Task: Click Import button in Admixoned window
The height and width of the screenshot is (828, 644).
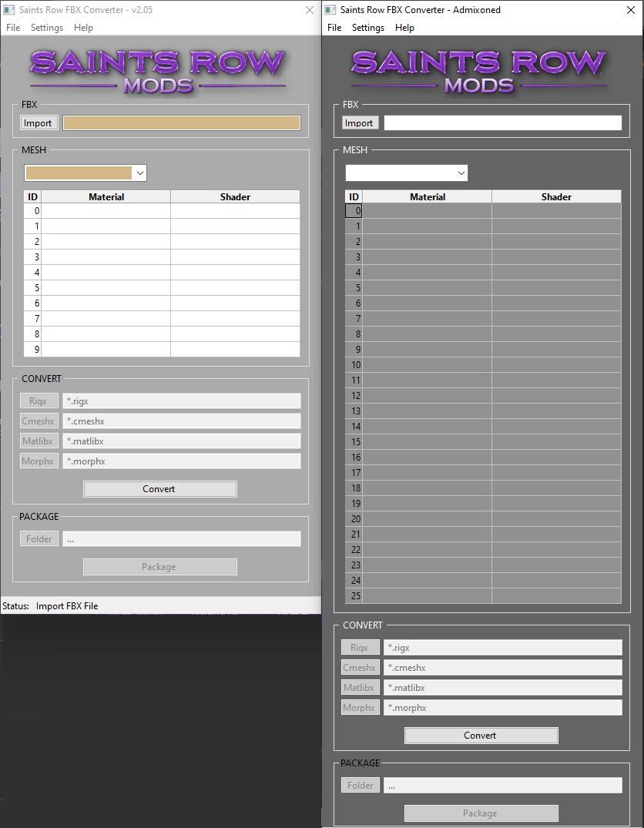Action: point(359,123)
